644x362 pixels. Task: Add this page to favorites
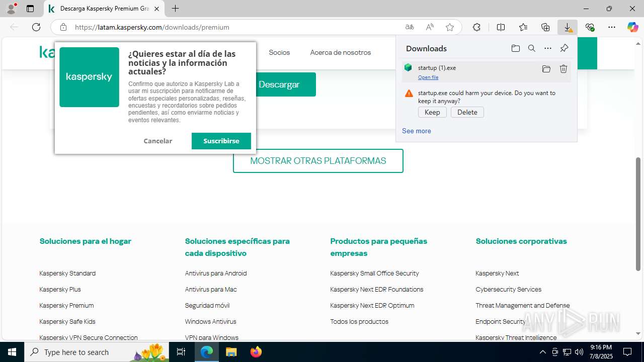450,27
